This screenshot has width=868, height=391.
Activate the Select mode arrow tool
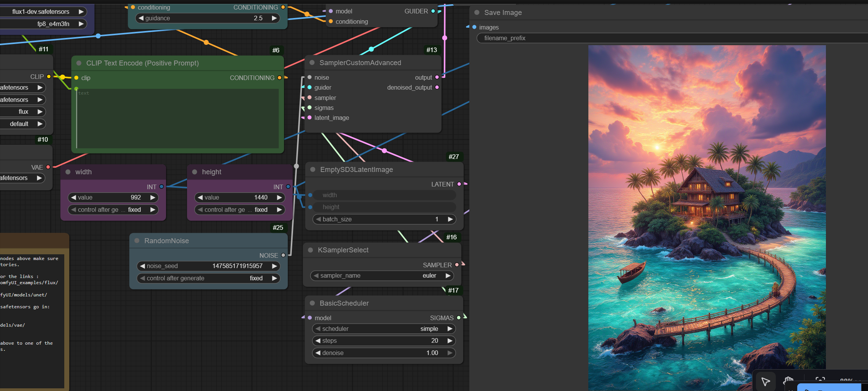765,381
